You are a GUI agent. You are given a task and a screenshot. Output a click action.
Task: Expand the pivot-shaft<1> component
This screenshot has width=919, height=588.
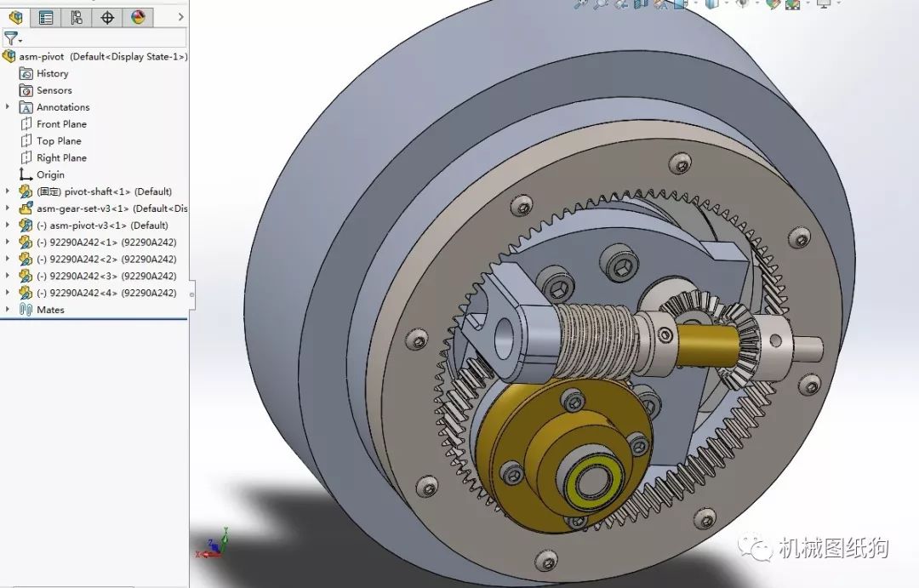(7, 191)
